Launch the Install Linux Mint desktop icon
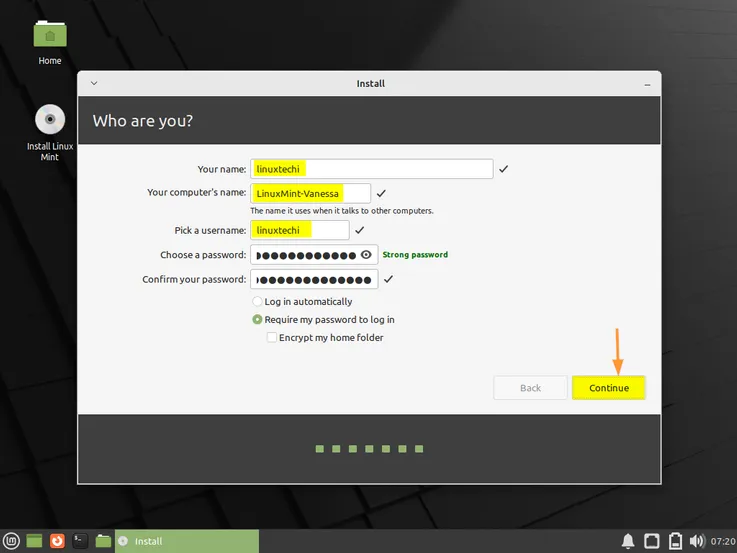Viewport: 737px width, 553px height. [50, 132]
